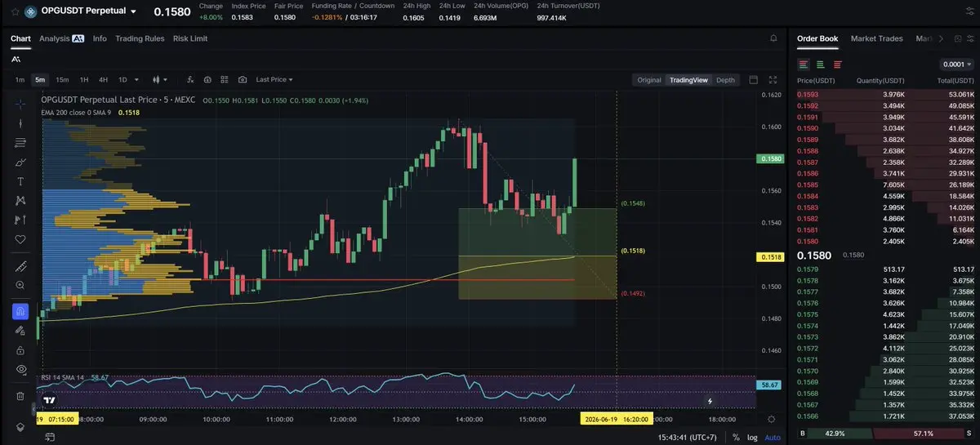Select the 4H timeframe
Image resolution: width=980 pixels, height=445 pixels.
[104, 80]
